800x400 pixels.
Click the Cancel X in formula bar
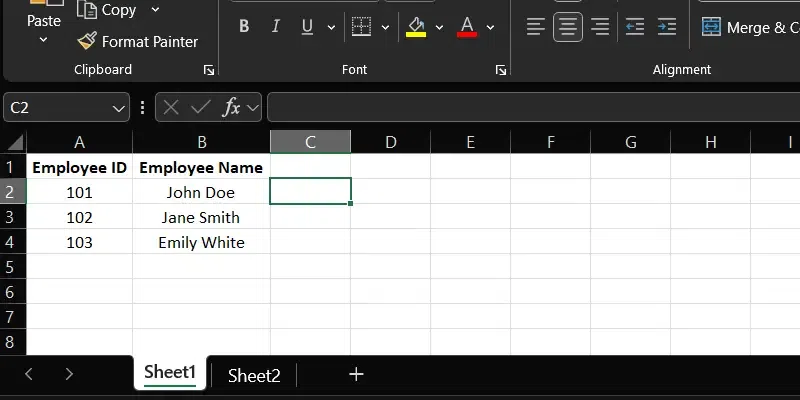tap(171, 108)
